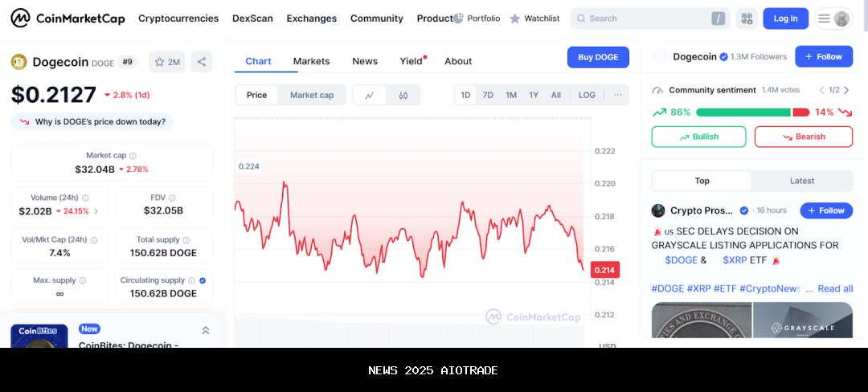Click the share icon next to Dogecoin
This screenshot has height=392, width=868.
[x=202, y=62]
